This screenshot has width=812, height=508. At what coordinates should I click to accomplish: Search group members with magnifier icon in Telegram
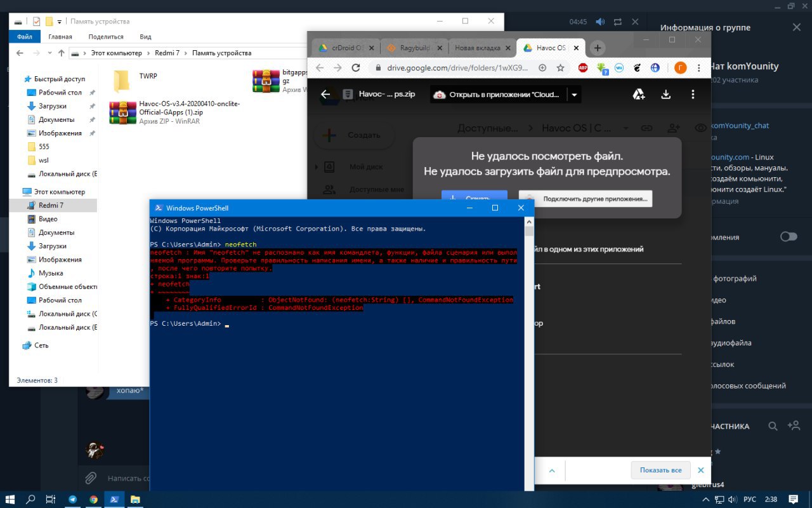[773, 426]
